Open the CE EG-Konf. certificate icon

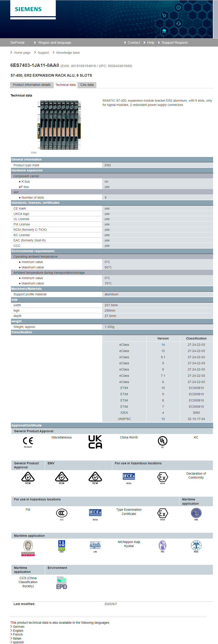tap(28, 442)
